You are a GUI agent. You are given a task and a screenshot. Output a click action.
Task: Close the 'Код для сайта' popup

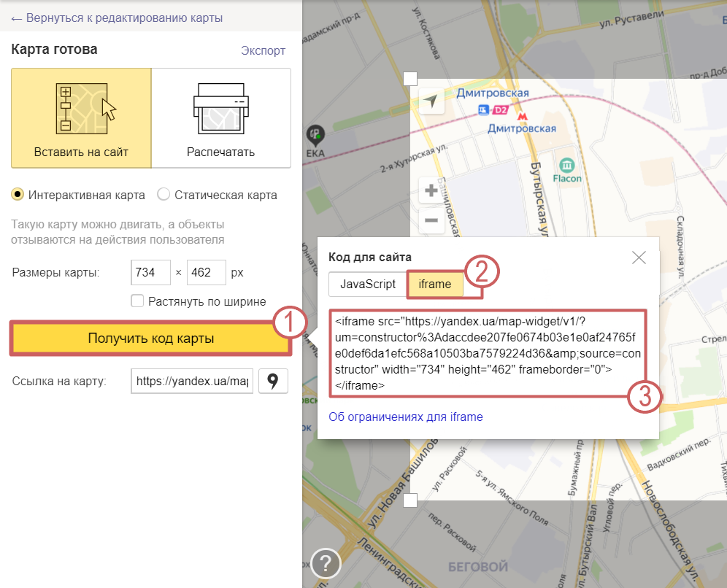(x=639, y=257)
